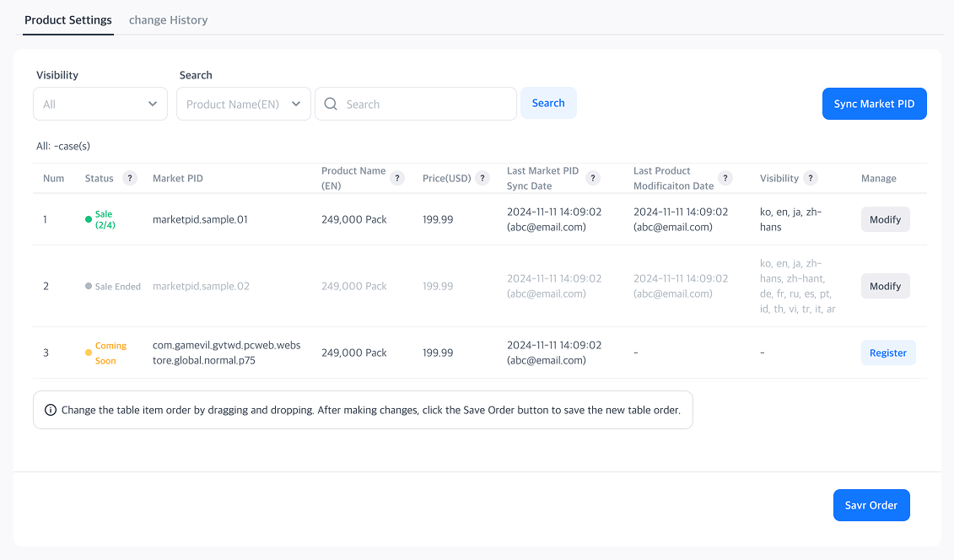Click the magnifier icon in search field
The image size is (954, 560).
(x=331, y=104)
